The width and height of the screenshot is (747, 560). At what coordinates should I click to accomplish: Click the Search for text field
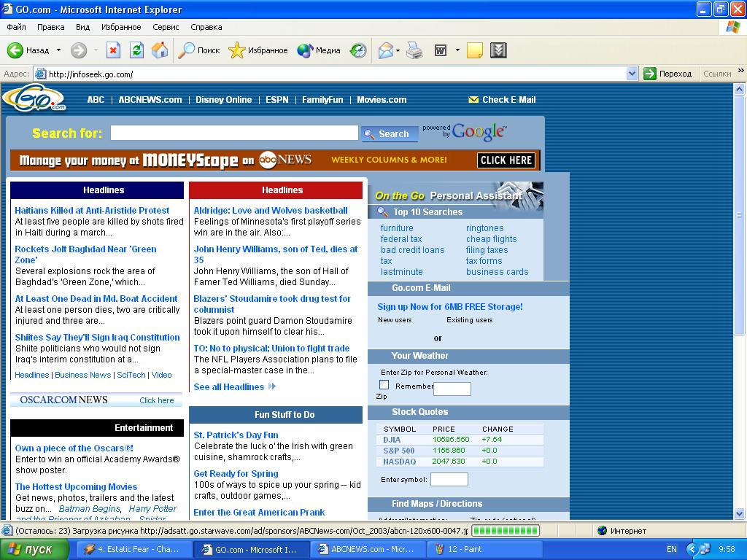[x=234, y=133]
